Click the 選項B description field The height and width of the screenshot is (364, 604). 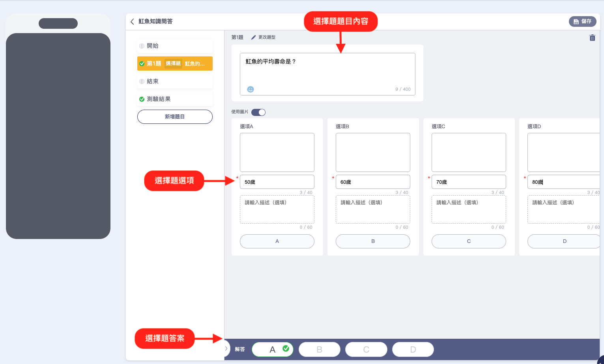pyautogui.click(x=373, y=209)
